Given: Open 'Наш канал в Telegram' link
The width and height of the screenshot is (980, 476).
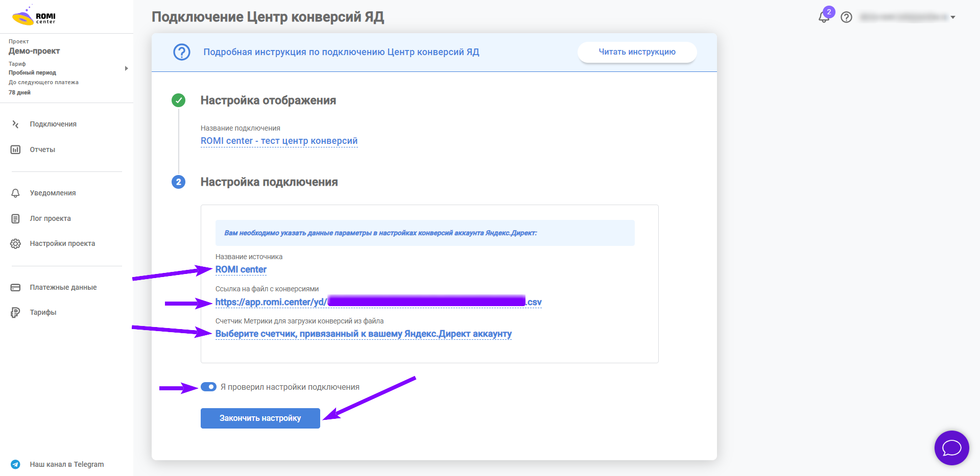Looking at the screenshot, I should [x=67, y=464].
